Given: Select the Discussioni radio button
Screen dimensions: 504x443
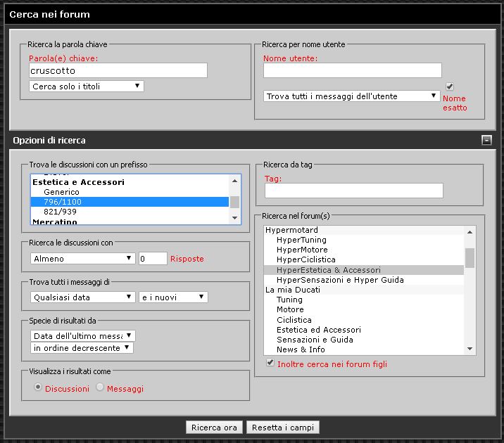Looking at the screenshot, I should tap(37, 387).
